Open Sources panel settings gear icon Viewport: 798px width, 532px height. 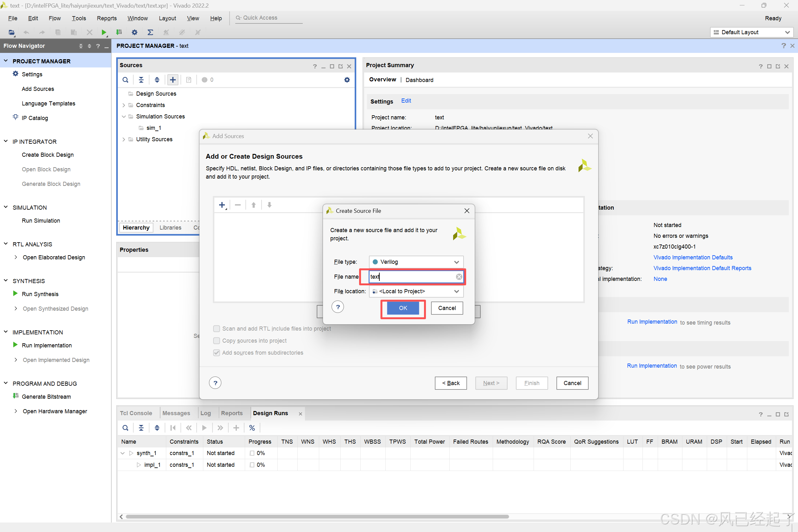pos(347,80)
